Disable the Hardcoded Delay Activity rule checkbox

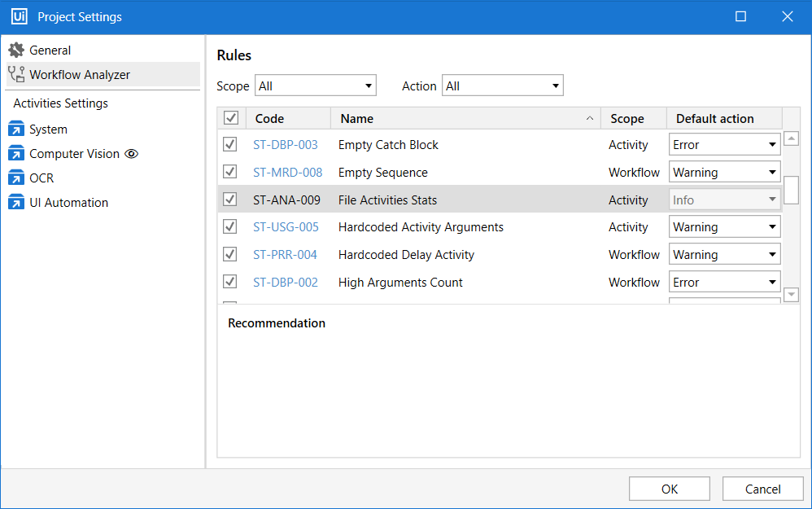pyautogui.click(x=230, y=255)
